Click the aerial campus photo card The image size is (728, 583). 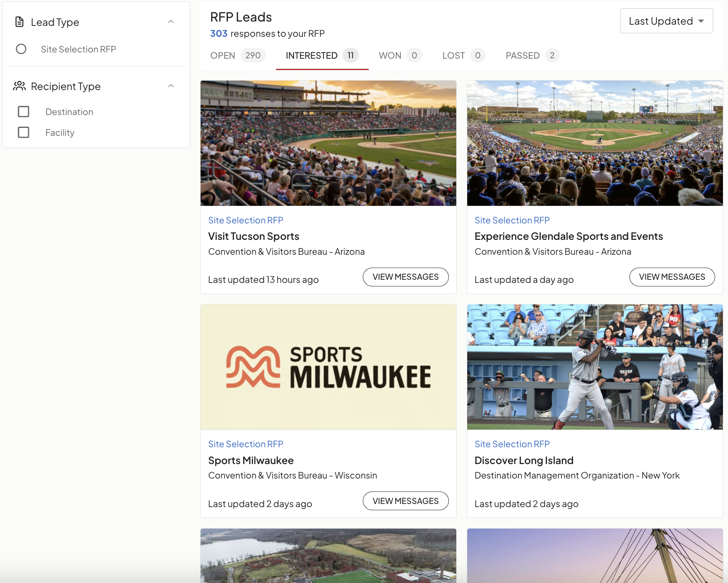click(x=328, y=556)
